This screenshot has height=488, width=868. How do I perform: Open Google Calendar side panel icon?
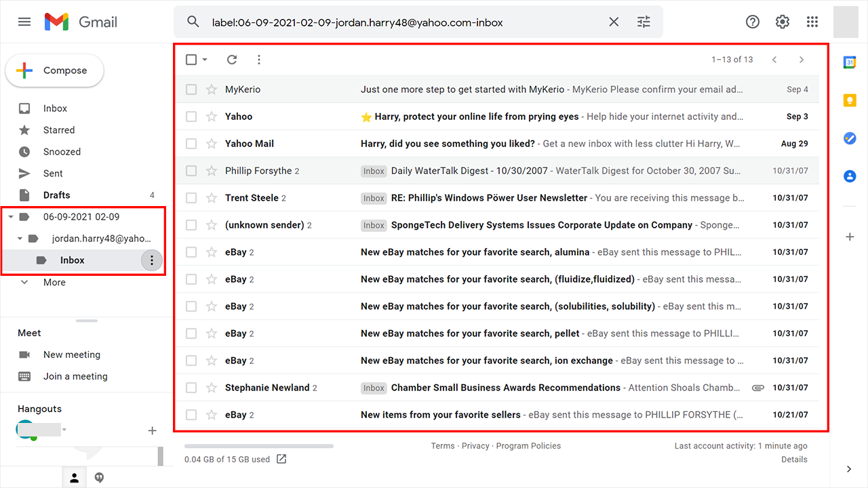click(x=850, y=62)
